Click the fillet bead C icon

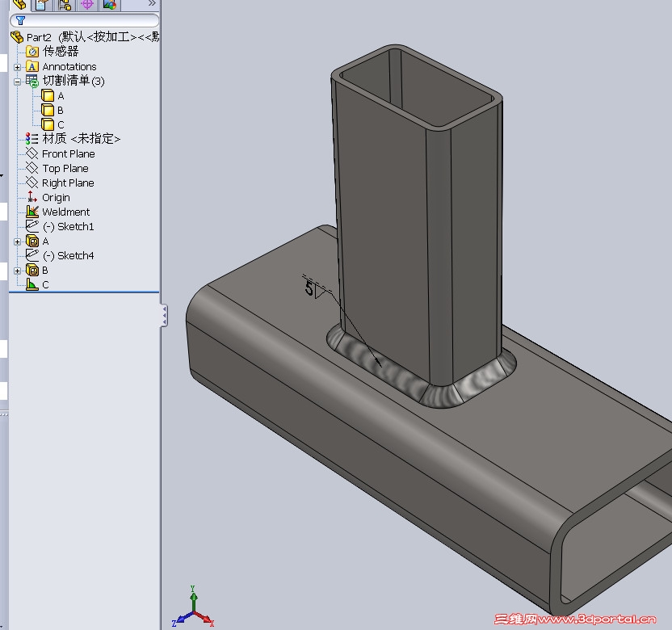point(32,284)
